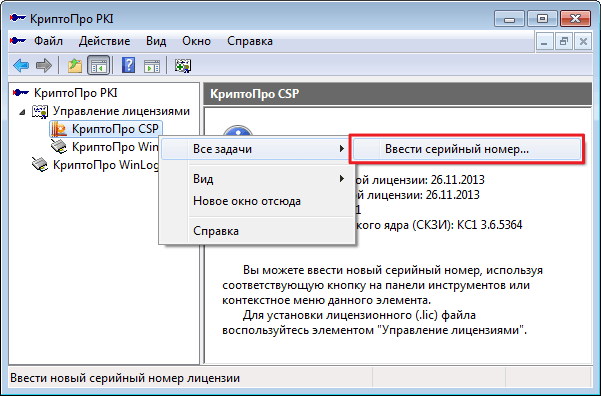Screen dimensions: 601x396
Task: Click the КриптоПро CSP license icon in tree
Action: coord(59,130)
